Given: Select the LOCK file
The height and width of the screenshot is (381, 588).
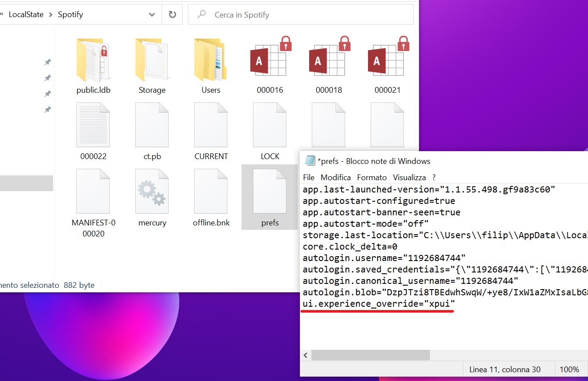Looking at the screenshot, I should point(270,131).
